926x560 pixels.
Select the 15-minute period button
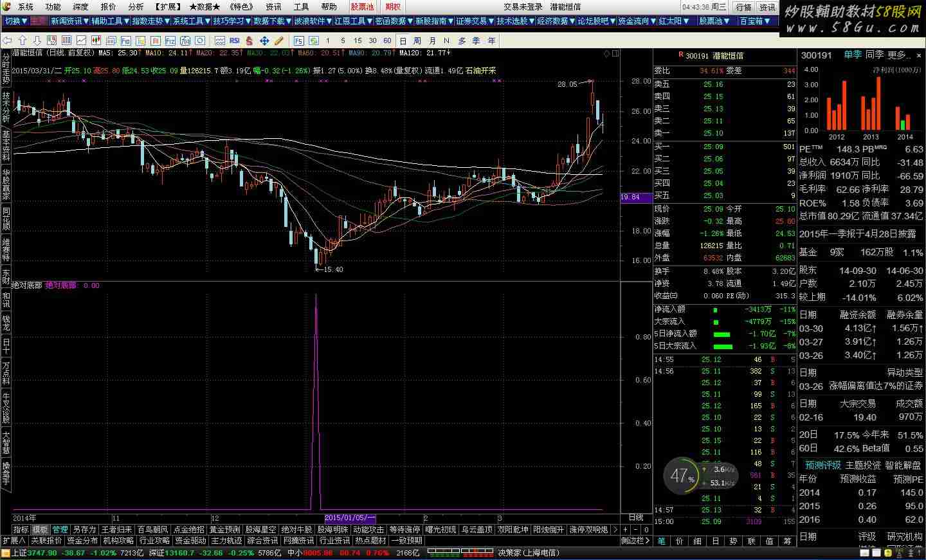[358, 41]
